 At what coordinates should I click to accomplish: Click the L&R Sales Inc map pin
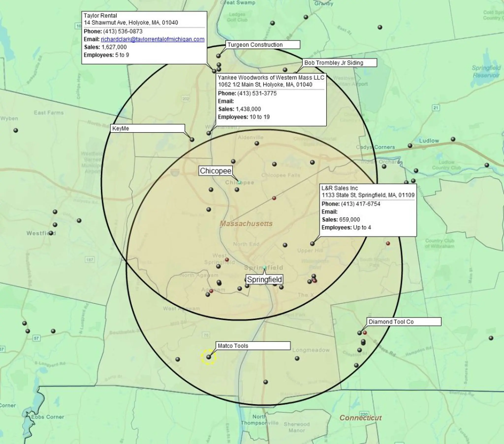point(312,244)
